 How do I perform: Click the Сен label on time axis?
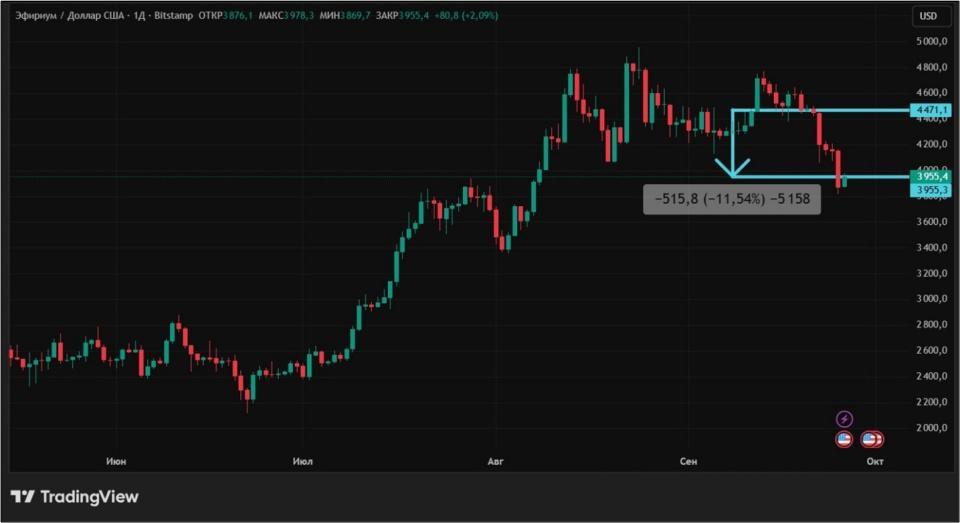(688, 461)
